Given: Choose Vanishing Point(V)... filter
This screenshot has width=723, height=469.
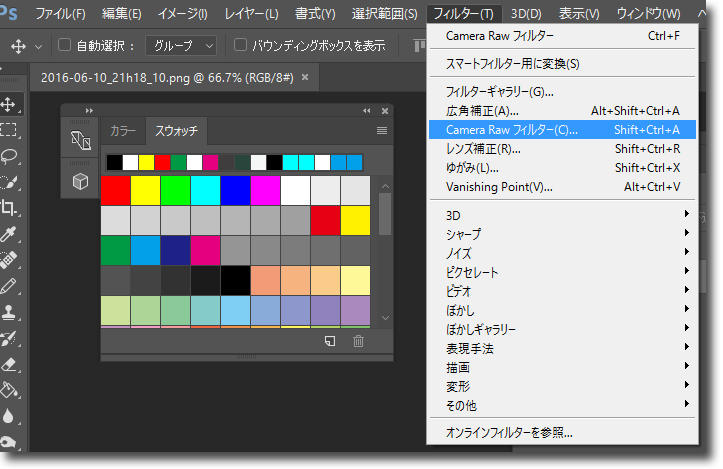Looking at the screenshot, I should point(562,187).
